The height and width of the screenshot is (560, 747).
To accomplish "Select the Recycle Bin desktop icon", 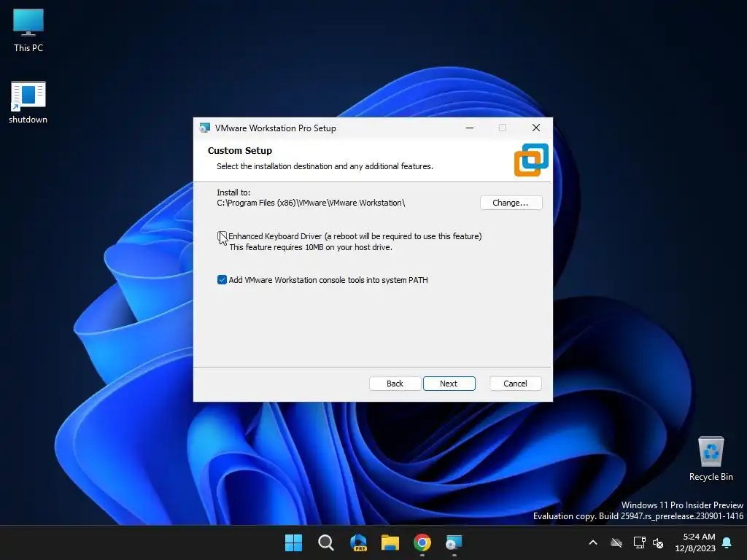I will [711, 459].
